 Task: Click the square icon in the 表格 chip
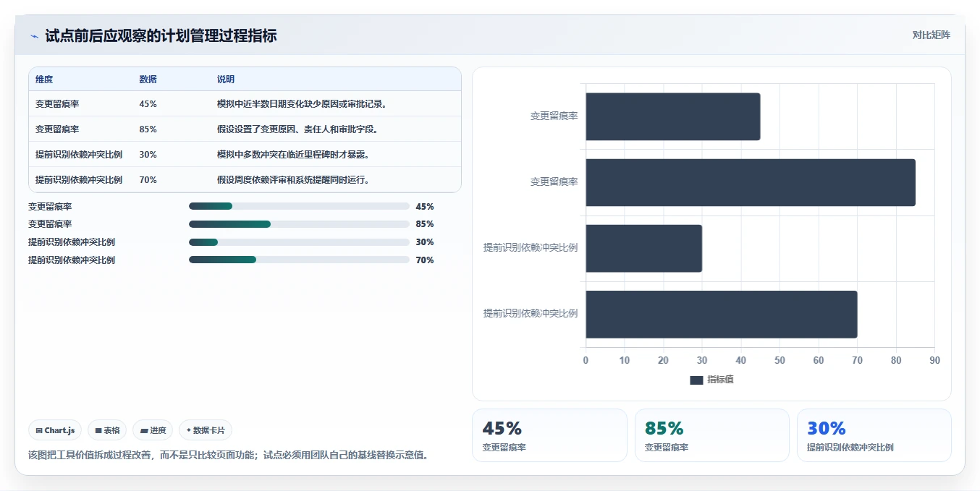point(98,430)
